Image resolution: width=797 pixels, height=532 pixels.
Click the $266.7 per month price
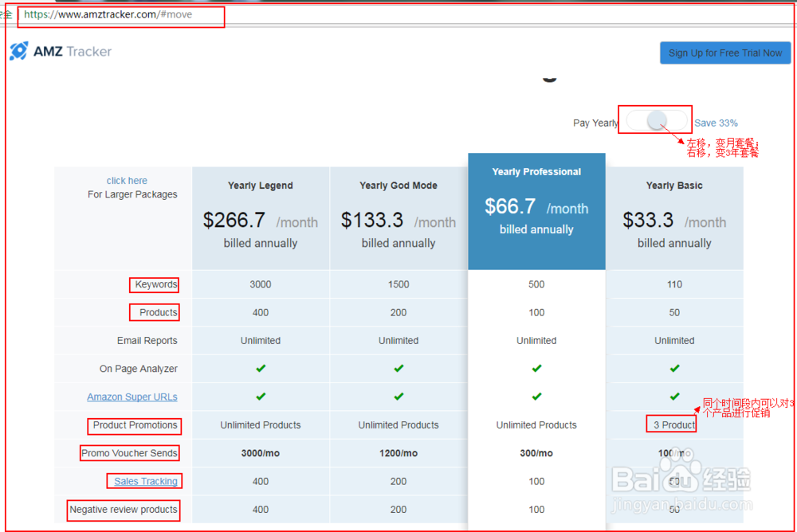[x=261, y=221]
